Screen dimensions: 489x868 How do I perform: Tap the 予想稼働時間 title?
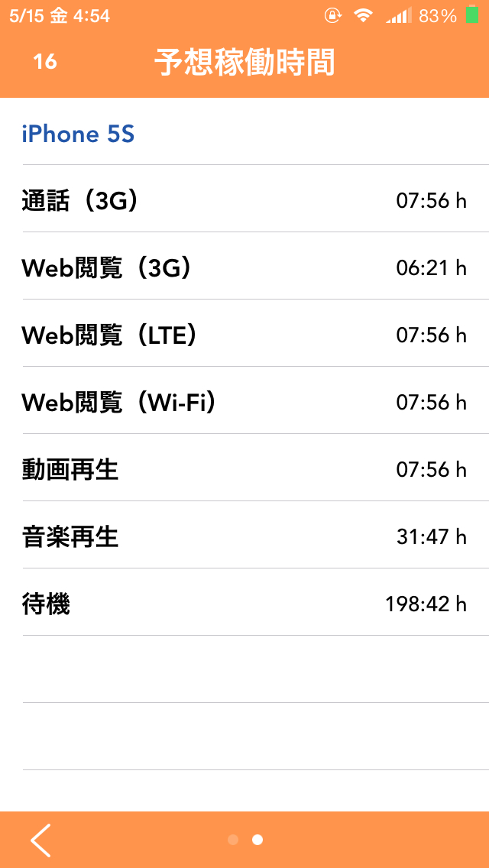click(244, 62)
